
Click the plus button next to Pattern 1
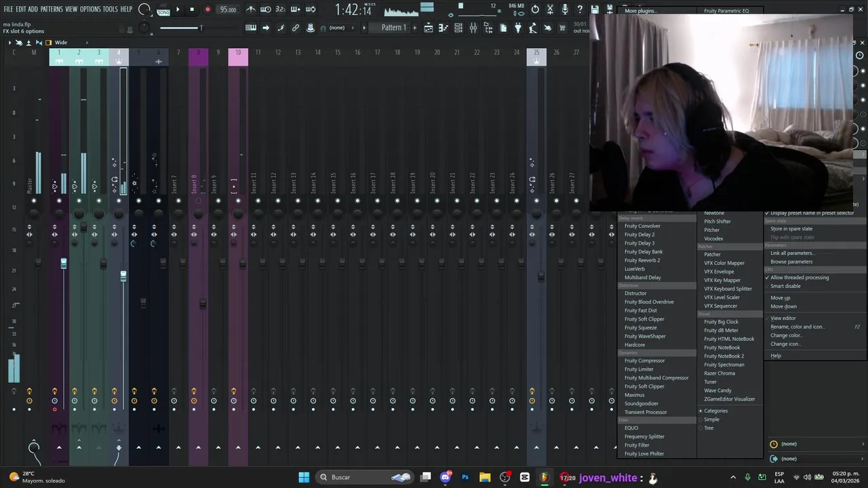click(414, 28)
